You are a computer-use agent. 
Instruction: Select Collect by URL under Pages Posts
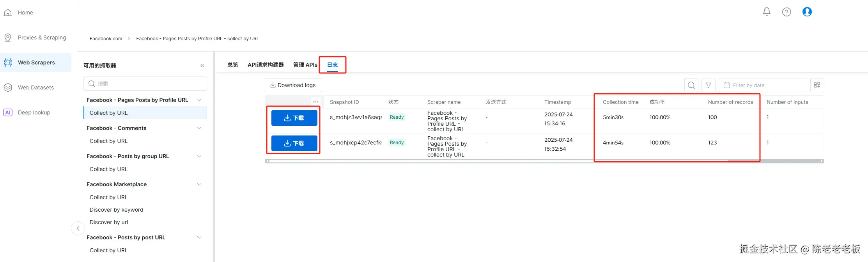pyautogui.click(x=145, y=113)
